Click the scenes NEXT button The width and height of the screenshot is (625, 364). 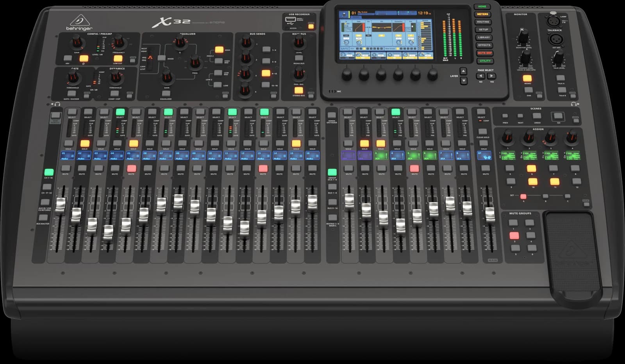pos(520,116)
